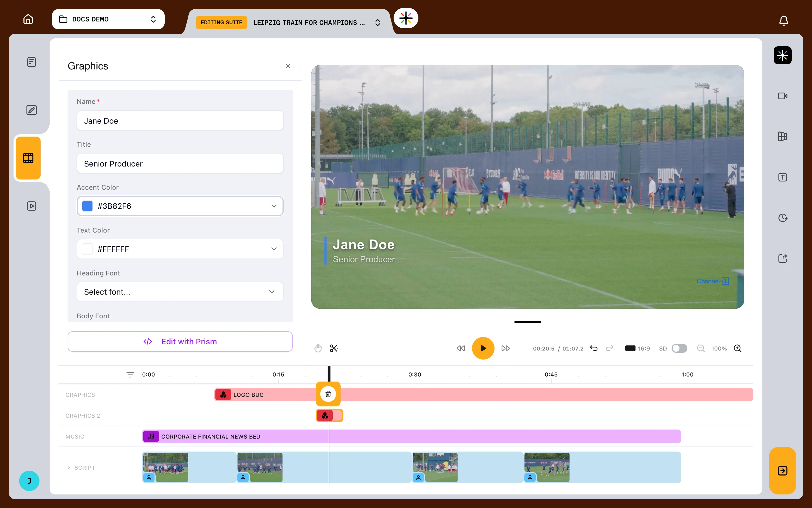Screen dimensions: 812x508
Task: Open the Leipzig Train for Champions project switcher
Action: (x=378, y=23)
